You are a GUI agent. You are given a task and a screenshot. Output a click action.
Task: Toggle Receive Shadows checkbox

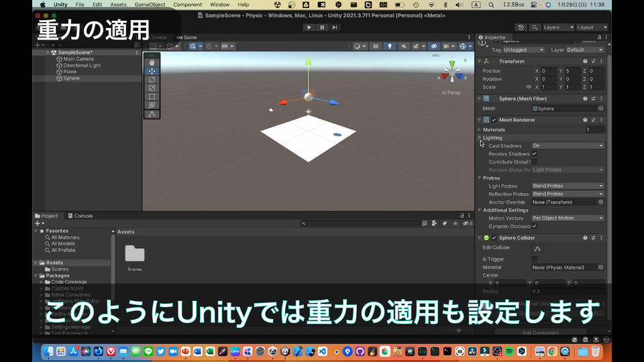click(x=535, y=154)
